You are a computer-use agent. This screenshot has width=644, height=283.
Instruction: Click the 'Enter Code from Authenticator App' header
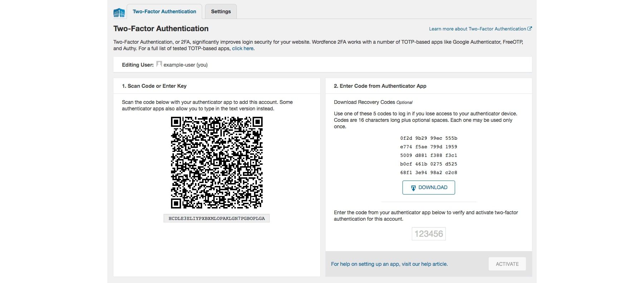[x=380, y=86]
